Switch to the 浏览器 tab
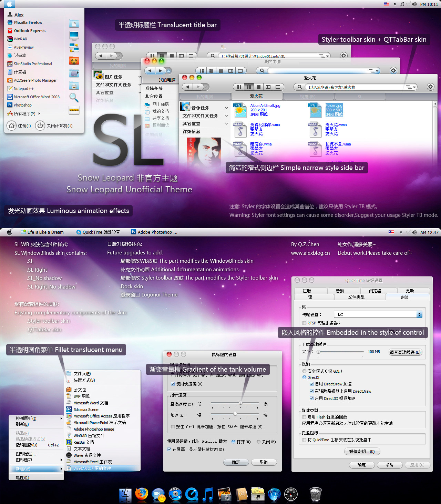441x504 pixels. [x=375, y=291]
